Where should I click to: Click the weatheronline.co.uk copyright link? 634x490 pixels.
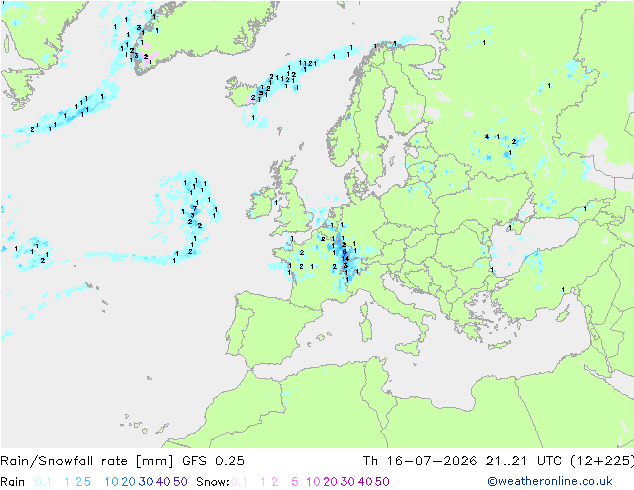[x=550, y=481]
